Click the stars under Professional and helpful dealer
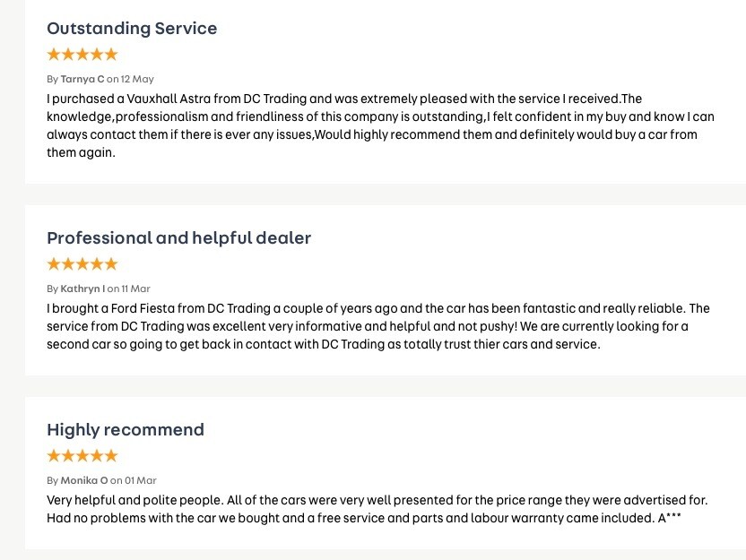746x560 pixels. click(x=82, y=263)
